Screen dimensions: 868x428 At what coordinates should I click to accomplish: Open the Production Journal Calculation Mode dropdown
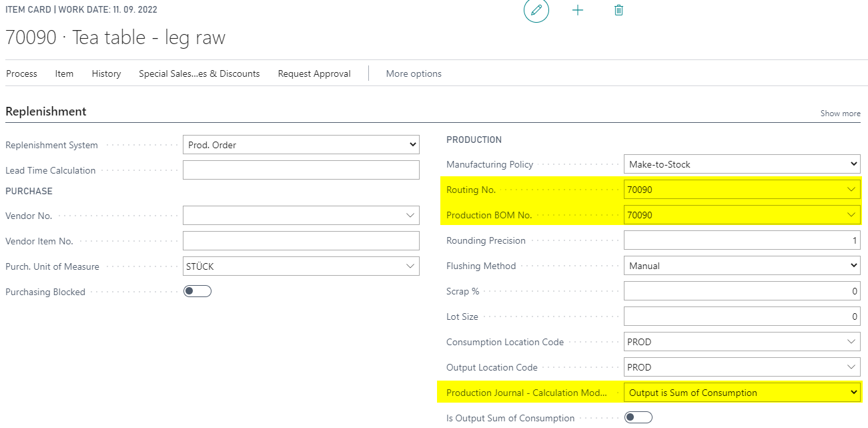[x=742, y=393]
